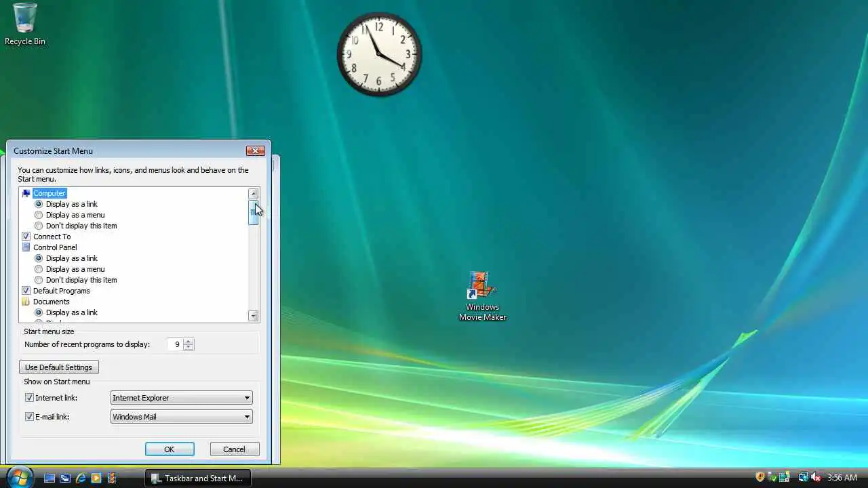The image size is (868, 488).
Task: Click the network connection tray icon
Action: coord(804,477)
